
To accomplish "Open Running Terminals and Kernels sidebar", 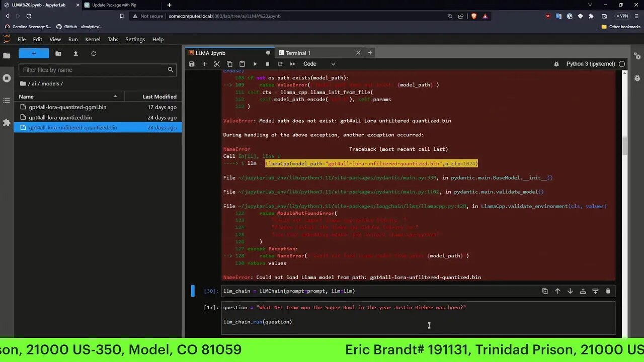I will [7, 78].
